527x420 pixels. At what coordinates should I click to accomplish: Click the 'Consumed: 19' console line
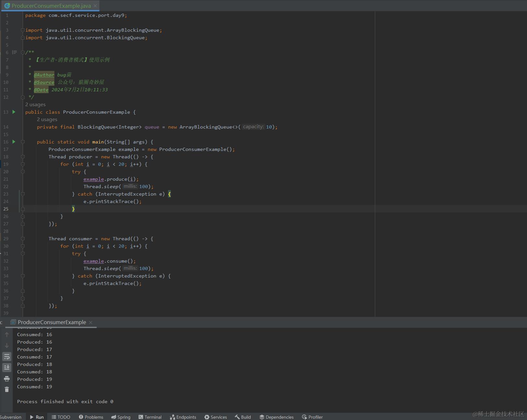coord(35,387)
